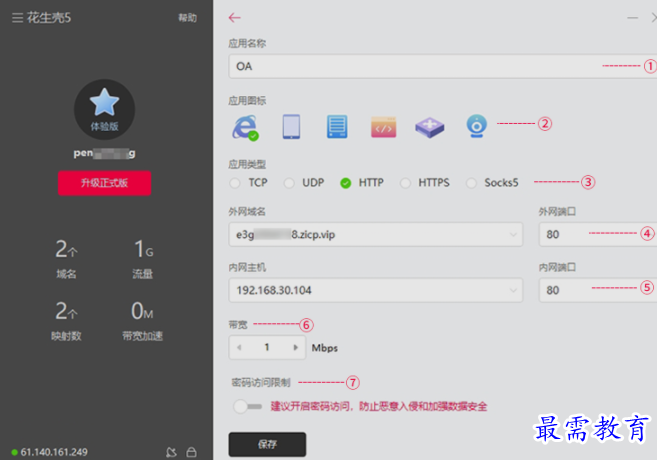Toggle the 密码访问限制 switch

pos(247,406)
